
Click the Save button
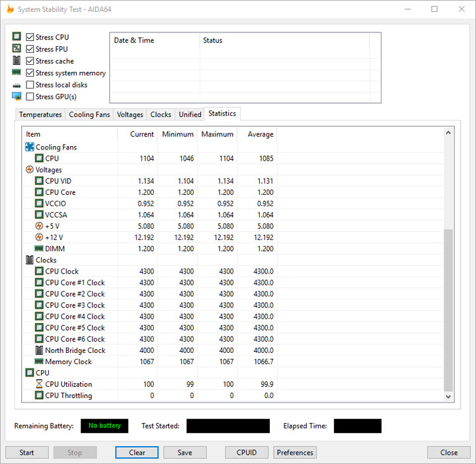(x=185, y=453)
